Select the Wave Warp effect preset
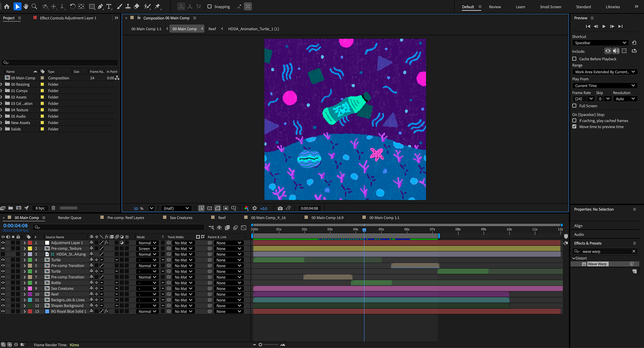Screen dimensions: 644x348 tap(597, 264)
